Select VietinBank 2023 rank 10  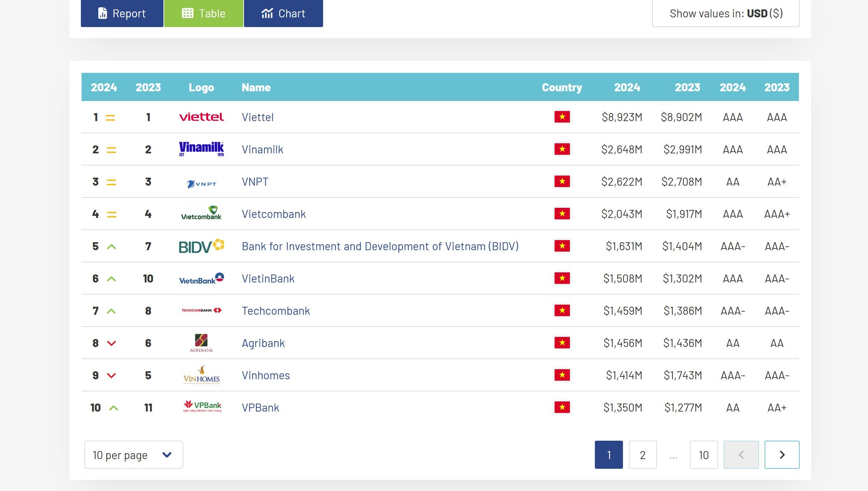point(148,279)
